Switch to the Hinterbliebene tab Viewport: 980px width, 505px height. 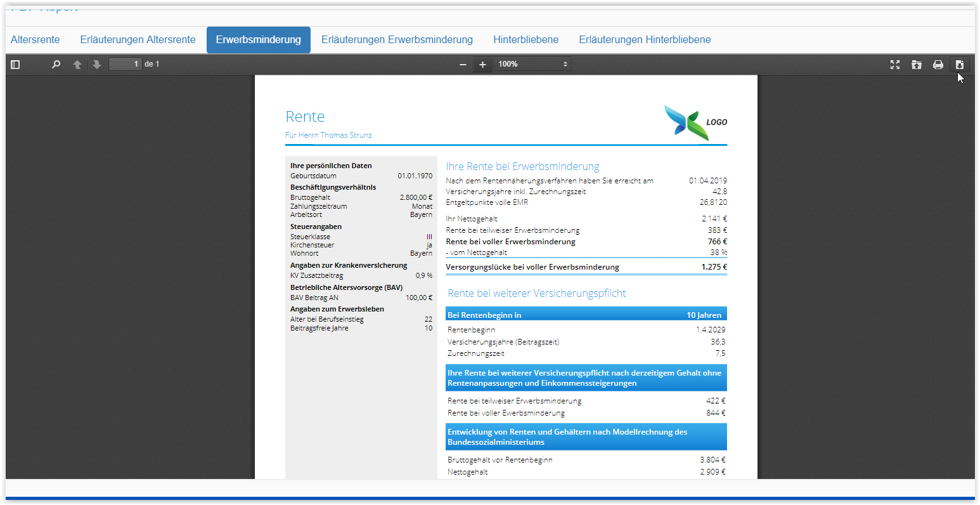click(525, 39)
